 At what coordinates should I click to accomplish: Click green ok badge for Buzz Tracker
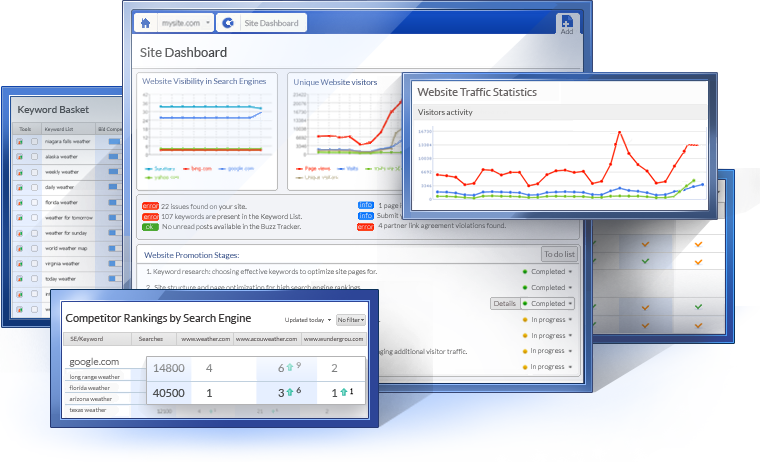tap(150, 227)
